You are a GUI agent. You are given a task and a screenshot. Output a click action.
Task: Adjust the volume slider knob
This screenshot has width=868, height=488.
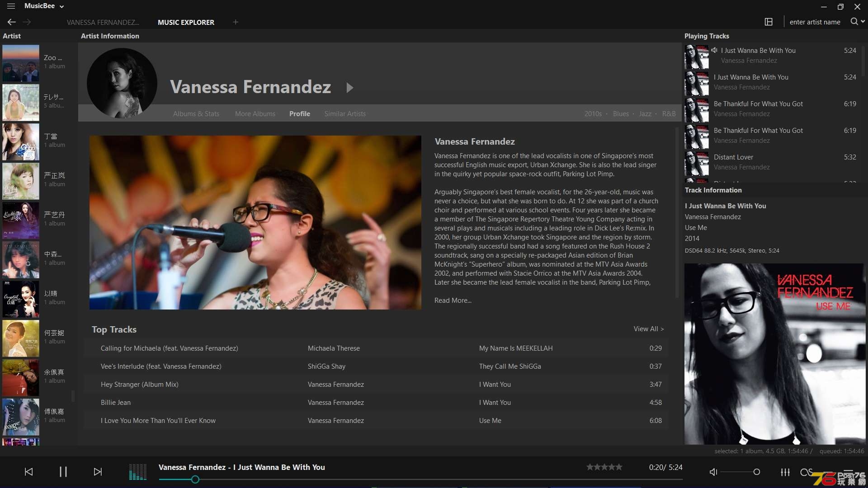(756, 472)
